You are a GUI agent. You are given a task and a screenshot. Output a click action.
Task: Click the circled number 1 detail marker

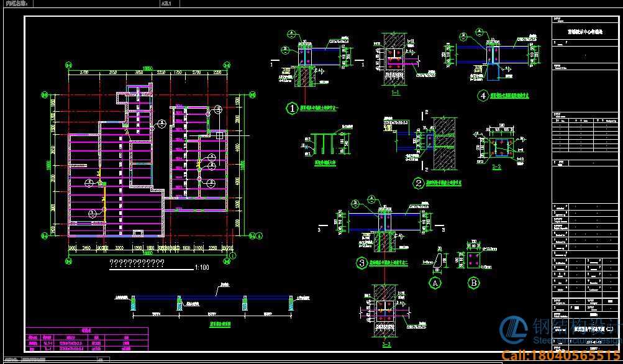292,108
